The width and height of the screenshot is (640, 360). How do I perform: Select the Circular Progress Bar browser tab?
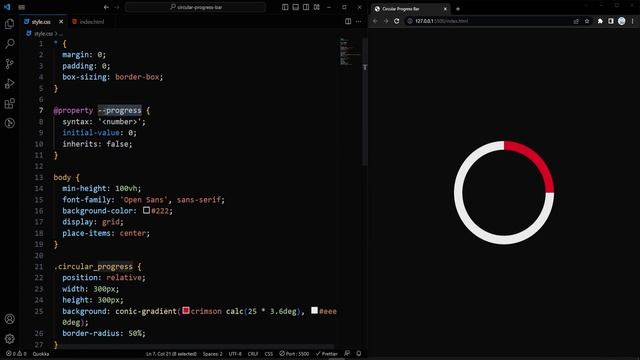pyautogui.click(x=410, y=9)
